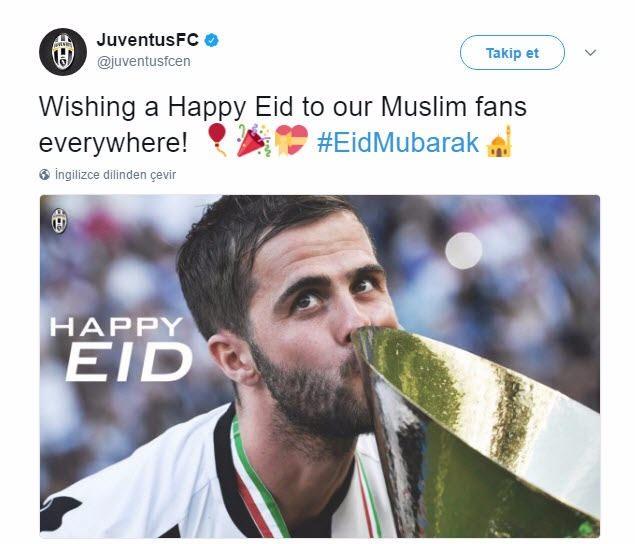The width and height of the screenshot is (635, 544).
Task: Click the HAPPY EID text overlay
Action: pyautogui.click(x=121, y=349)
